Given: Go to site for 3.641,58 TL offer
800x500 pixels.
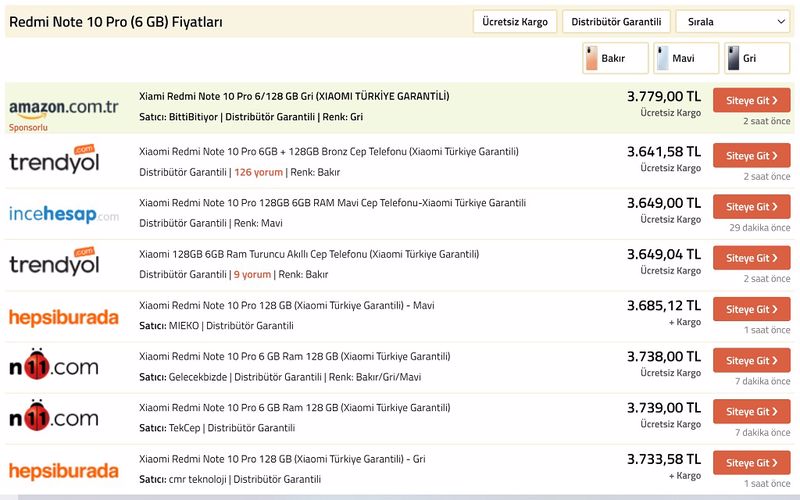Looking at the screenshot, I should coord(752,156).
